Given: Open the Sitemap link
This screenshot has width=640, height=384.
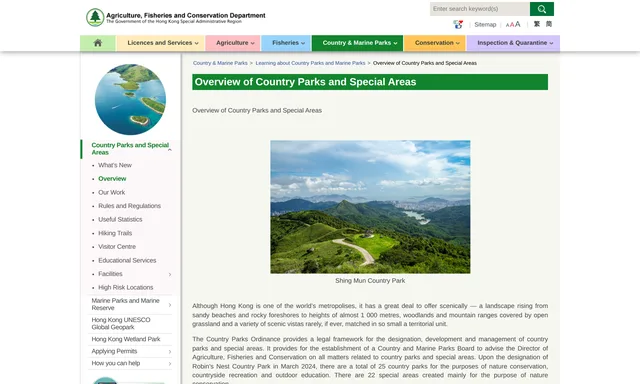Looking at the screenshot, I should point(485,24).
